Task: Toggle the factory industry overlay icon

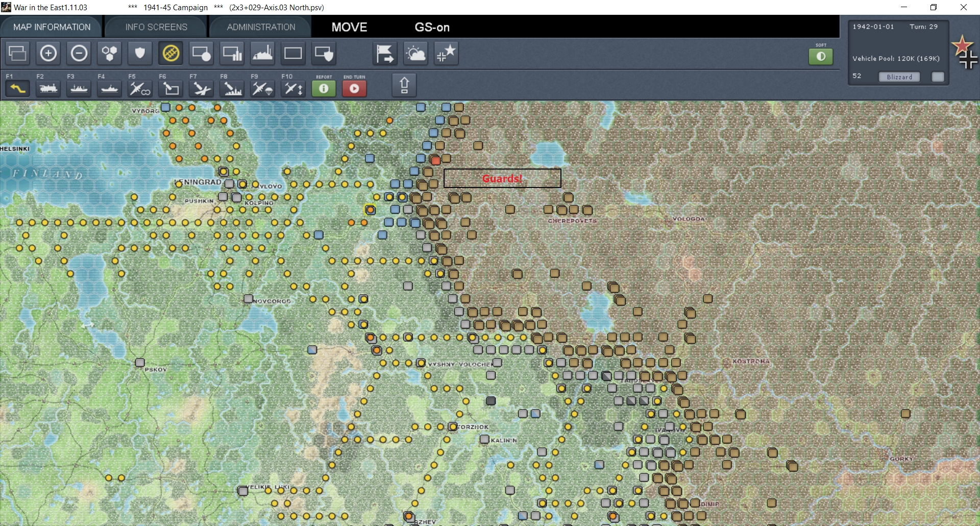Action: pyautogui.click(x=263, y=53)
